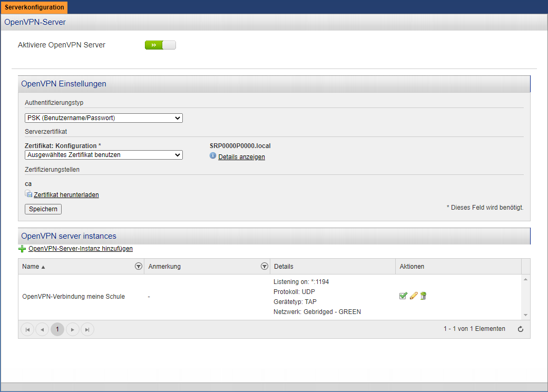This screenshot has width=548, height=392.
Task: Click the Details anzeigen link
Action: tap(241, 157)
